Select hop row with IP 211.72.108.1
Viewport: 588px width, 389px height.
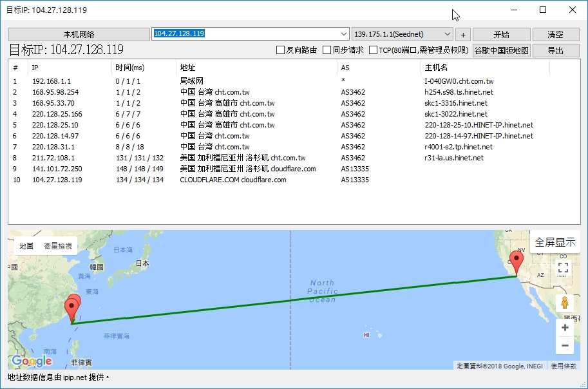pos(294,158)
